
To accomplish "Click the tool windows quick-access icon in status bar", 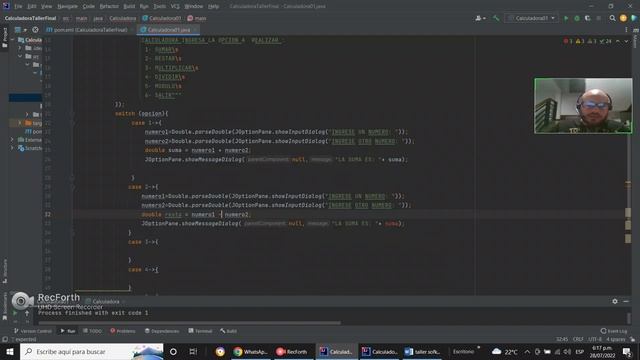I will (x=5, y=339).
